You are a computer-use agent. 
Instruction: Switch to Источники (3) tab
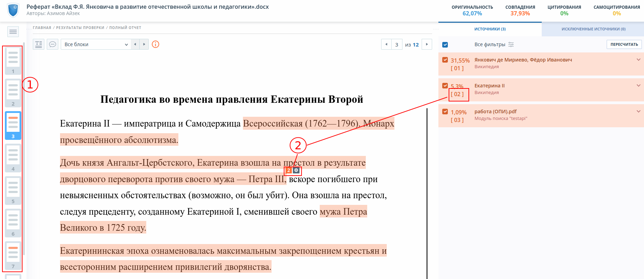tap(490, 29)
